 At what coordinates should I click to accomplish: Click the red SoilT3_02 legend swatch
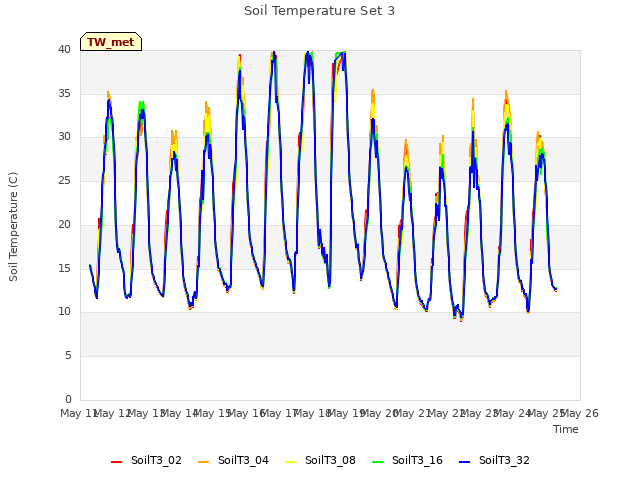click(116, 462)
